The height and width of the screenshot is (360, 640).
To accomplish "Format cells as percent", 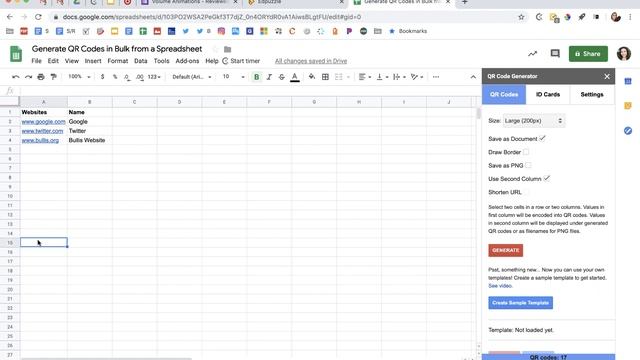I will coord(115,77).
